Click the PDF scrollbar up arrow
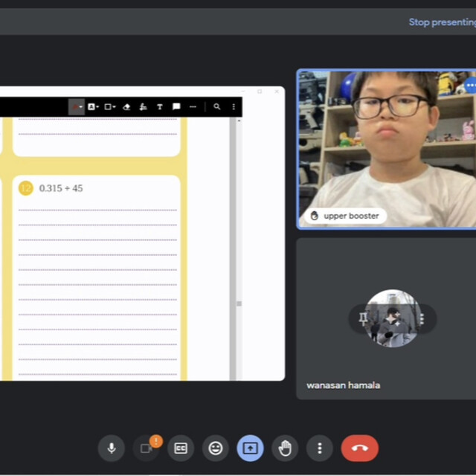Viewport: 476px width, 476px height. coord(239,120)
